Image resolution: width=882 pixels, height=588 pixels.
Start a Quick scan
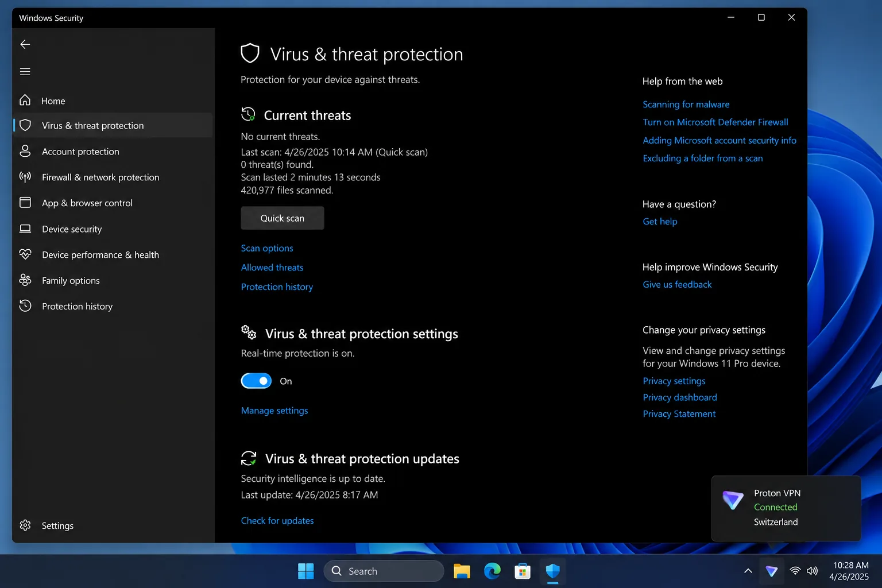(x=283, y=218)
